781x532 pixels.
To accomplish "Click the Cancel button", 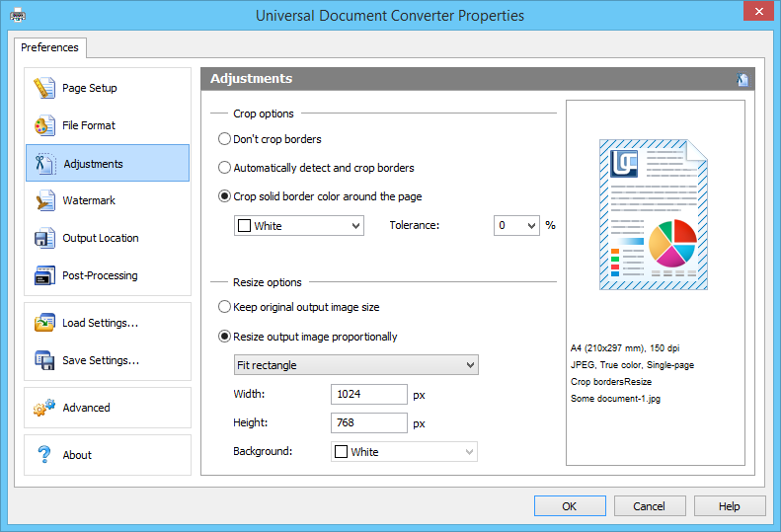I will coord(650,506).
